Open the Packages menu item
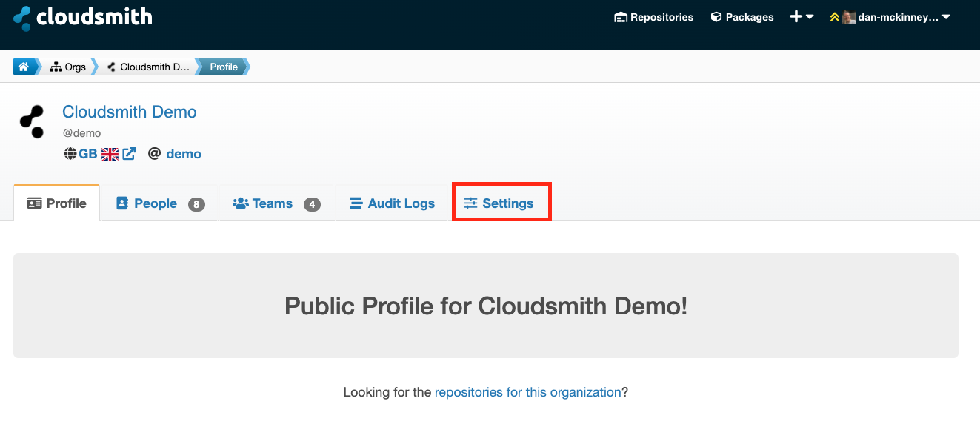980x424 pixels. pos(742,17)
